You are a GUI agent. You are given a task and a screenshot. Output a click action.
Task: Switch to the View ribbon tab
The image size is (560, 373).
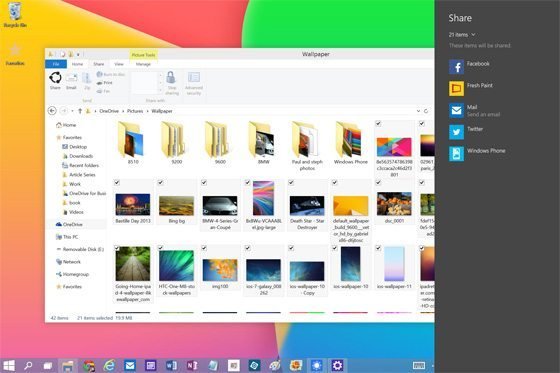point(119,64)
